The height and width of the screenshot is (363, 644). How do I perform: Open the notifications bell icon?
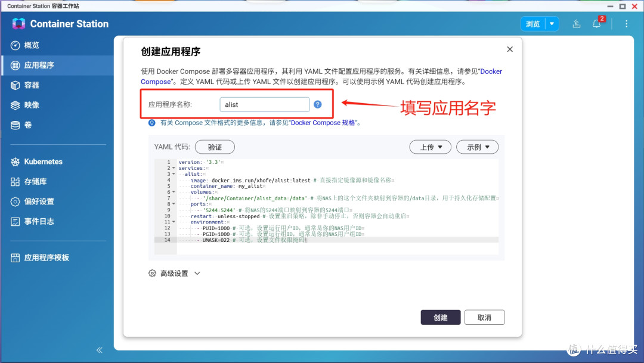coord(596,24)
